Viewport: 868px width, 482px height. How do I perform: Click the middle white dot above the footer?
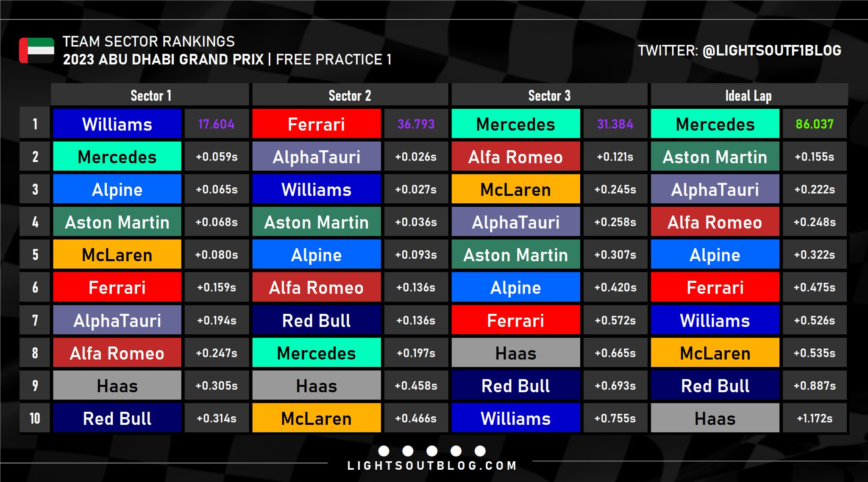click(x=432, y=451)
